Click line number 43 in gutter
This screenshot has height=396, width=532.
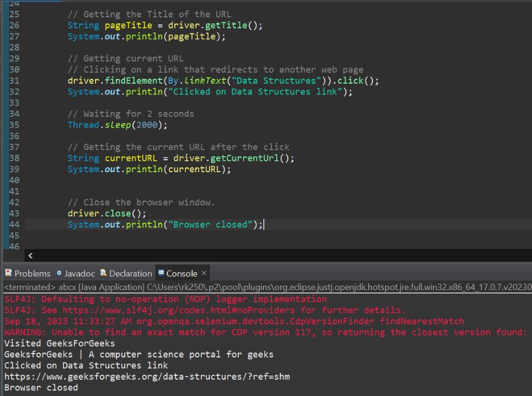click(x=14, y=213)
